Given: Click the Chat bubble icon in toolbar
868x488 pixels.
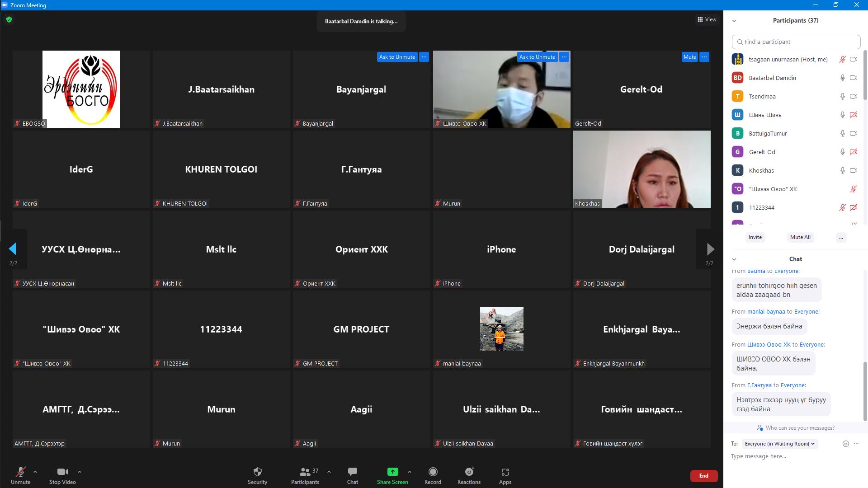Looking at the screenshot, I should coord(352,472).
